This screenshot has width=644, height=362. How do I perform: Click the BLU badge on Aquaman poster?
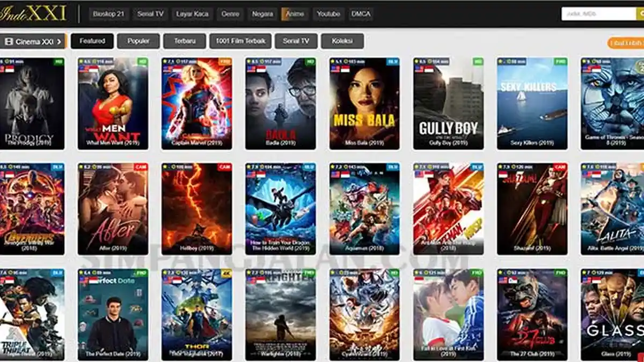393,167
